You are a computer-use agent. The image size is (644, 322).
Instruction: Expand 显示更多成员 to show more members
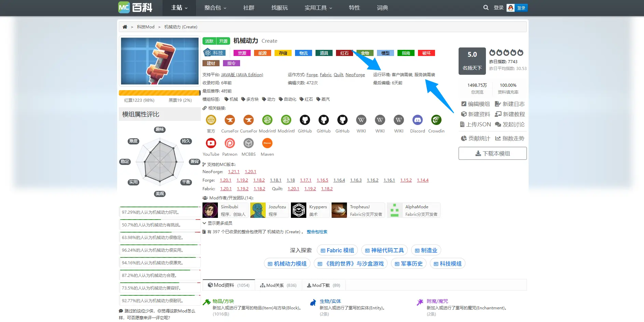click(218, 223)
